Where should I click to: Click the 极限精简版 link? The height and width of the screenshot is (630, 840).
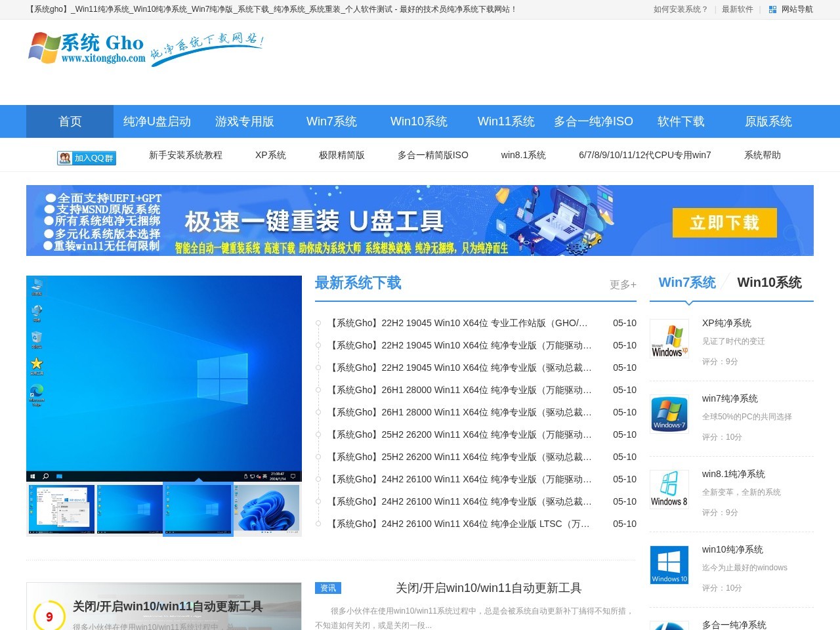(x=342, y=155)
